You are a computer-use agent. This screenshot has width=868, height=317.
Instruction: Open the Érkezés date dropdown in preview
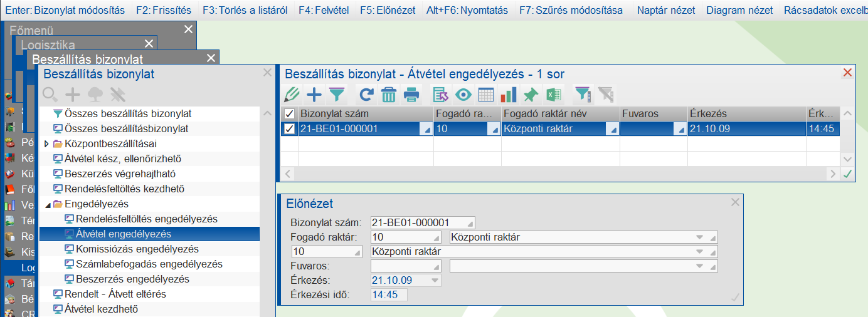coord(435,280)
